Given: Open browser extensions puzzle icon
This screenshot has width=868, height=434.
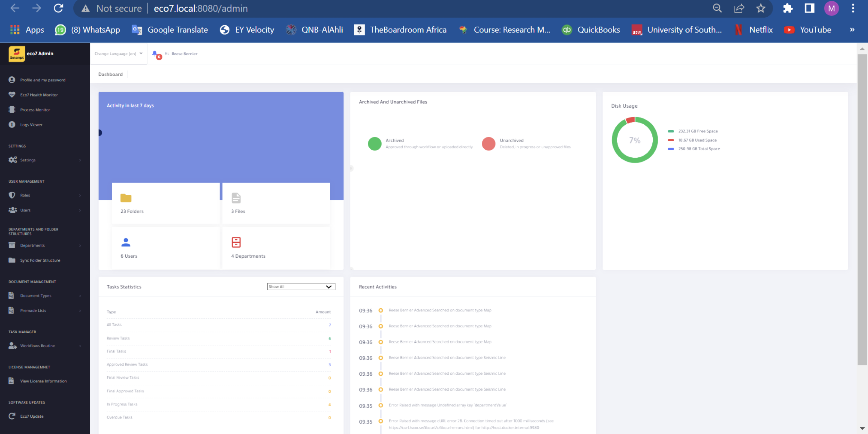Looking at the screenshot, I should click(x=788, y=8).
